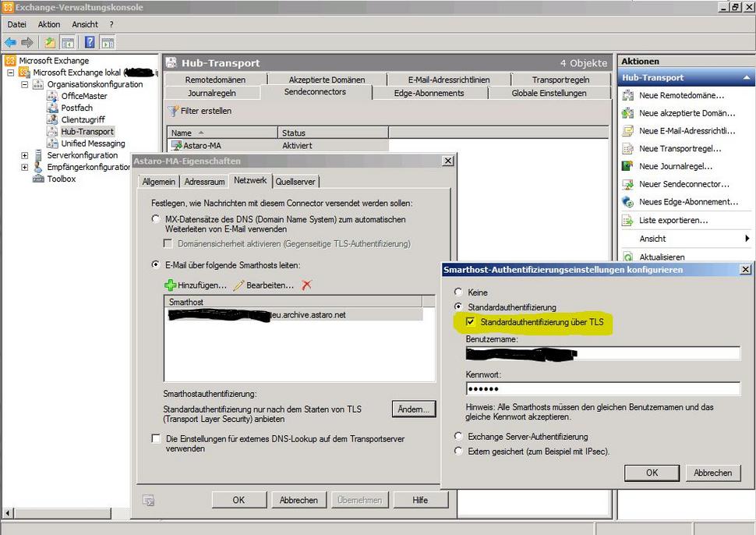Expand the Serverkonfiguration tree node
This screenshot has height=535, width=756.
(x=25, y=155)
